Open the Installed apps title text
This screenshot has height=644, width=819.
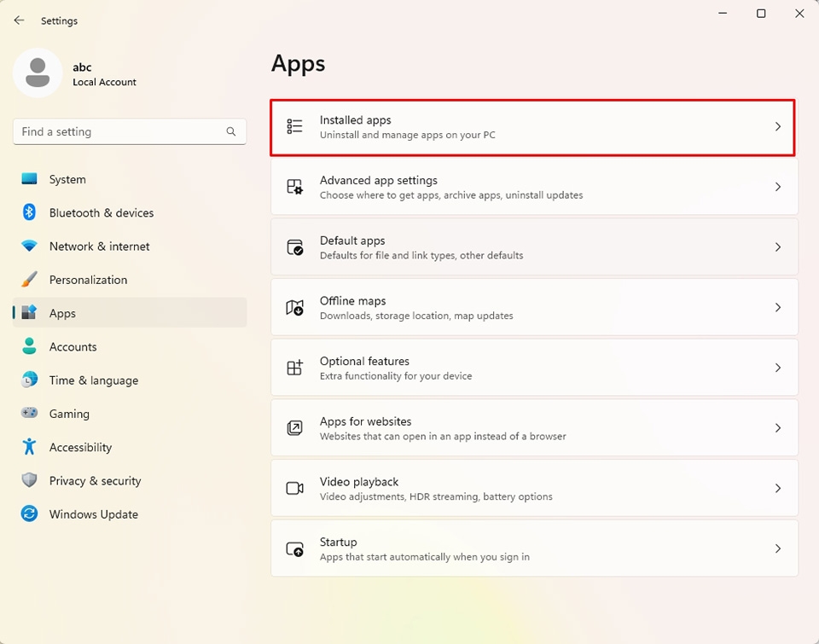pos(355,120)
